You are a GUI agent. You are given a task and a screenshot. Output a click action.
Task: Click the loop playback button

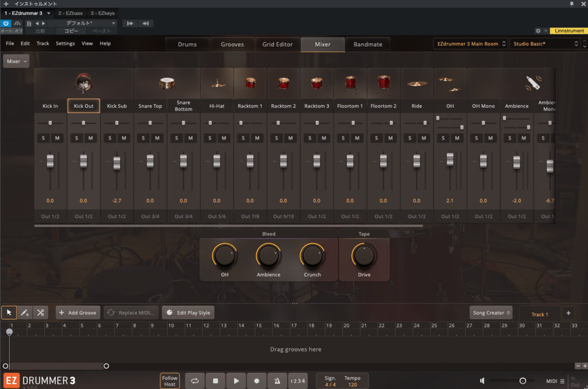click(x=195, y=380)
